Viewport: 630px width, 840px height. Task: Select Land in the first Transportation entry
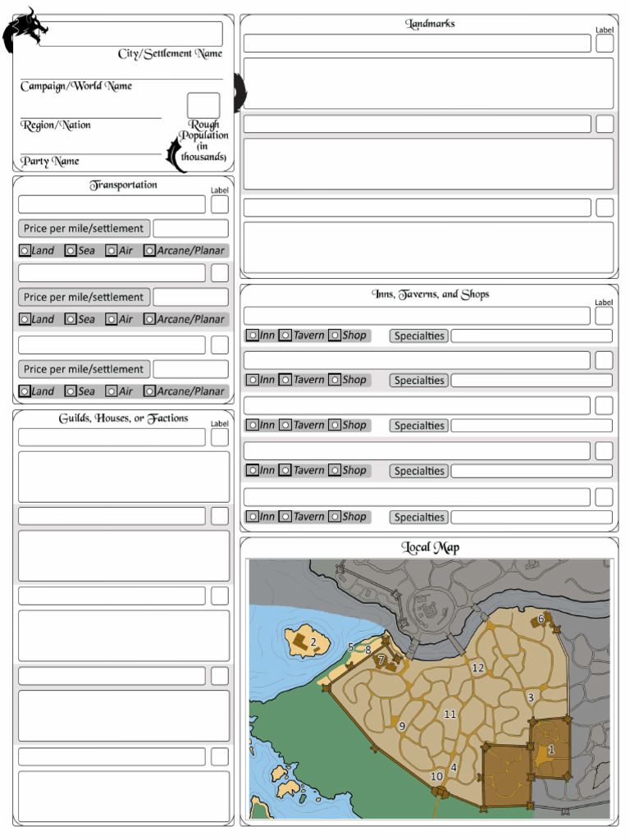[x=25, y=250]
